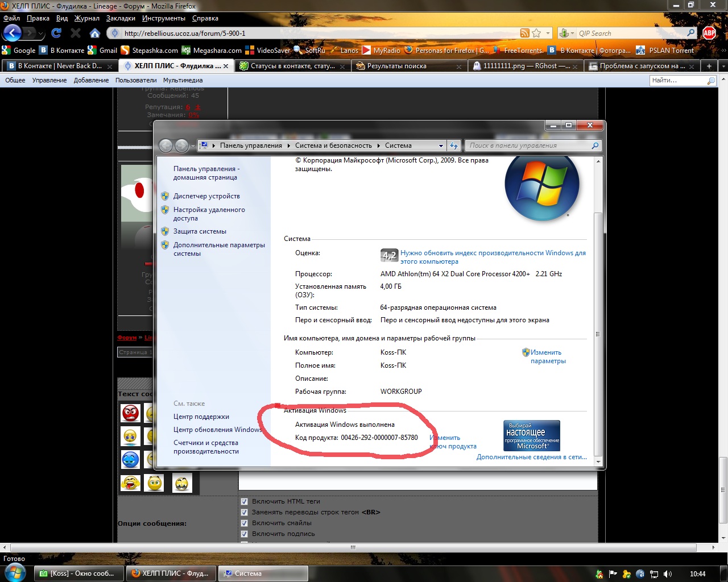This screenshot has width=728, height=582.
Task: Open the 'Журнал' menu
Action: (87, 18)
